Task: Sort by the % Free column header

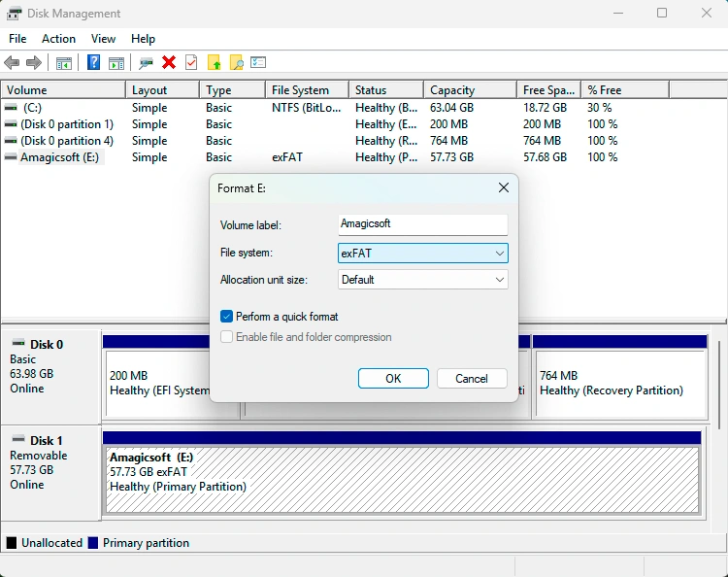Action: pyautogui.click(x=625, y=89)
